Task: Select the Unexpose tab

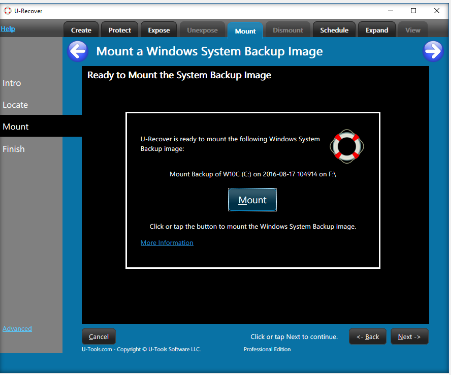Action: pyautogui.click(x=202, y=30)
